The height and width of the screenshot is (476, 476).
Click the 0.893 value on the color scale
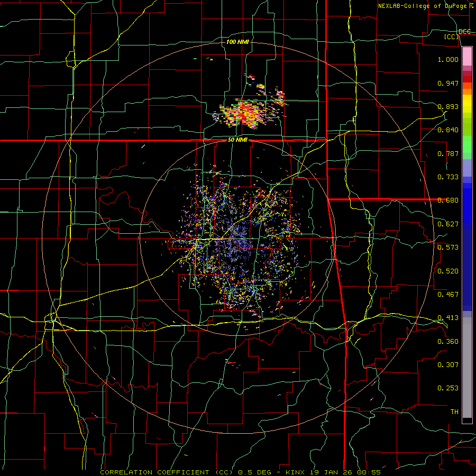(448, 106)
